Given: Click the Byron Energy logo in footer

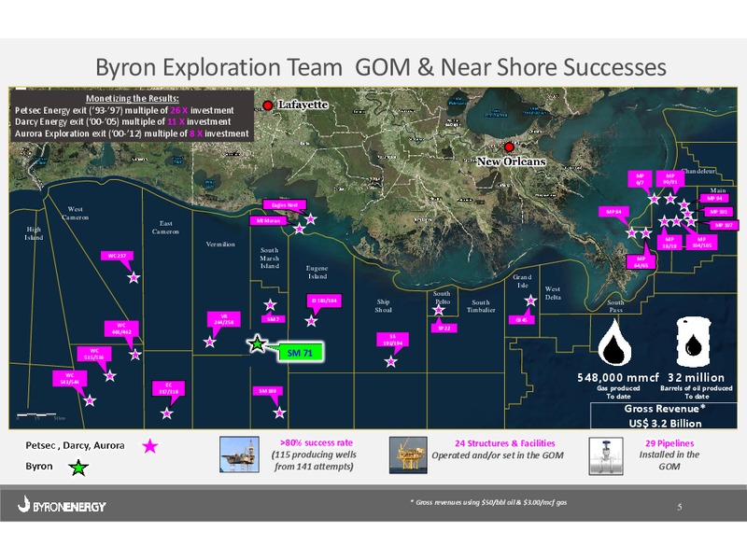Looking at the screenshot, I should (x=62, y=504).
